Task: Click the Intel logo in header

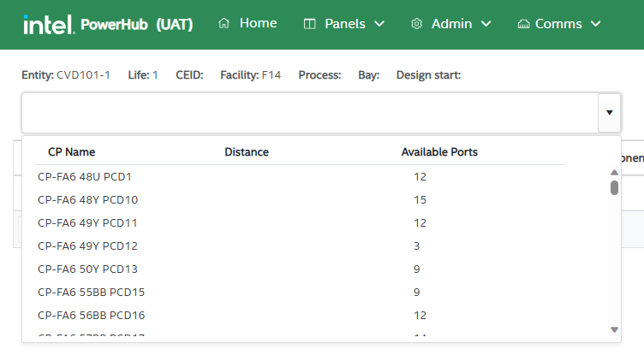Action: pyautogui.click(x=48, y=25)
